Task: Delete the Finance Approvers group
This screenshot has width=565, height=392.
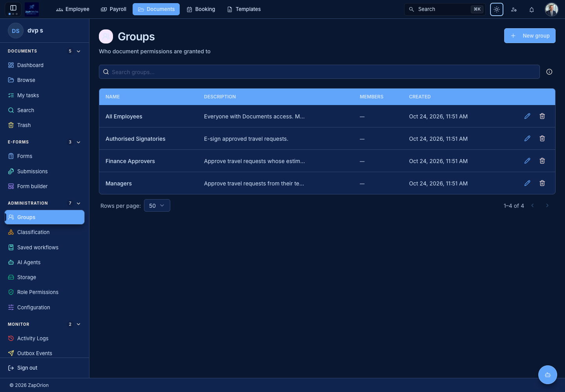Action: tap(542, 161)
